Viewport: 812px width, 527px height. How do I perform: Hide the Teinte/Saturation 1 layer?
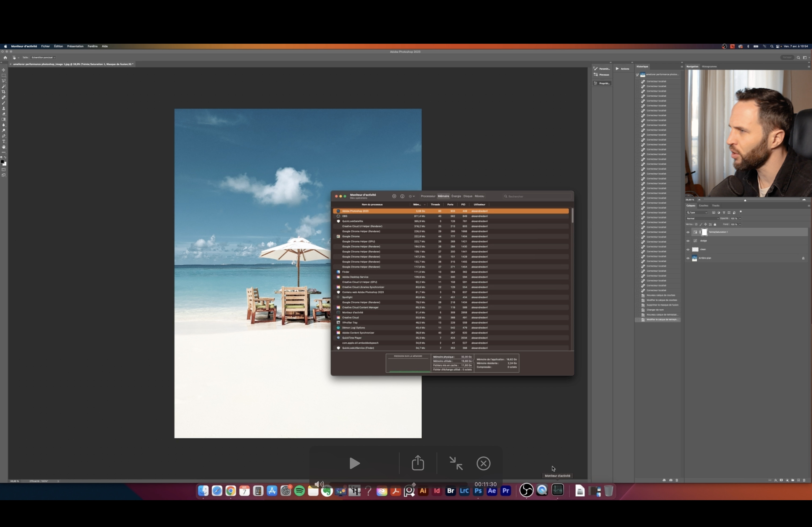688,232
